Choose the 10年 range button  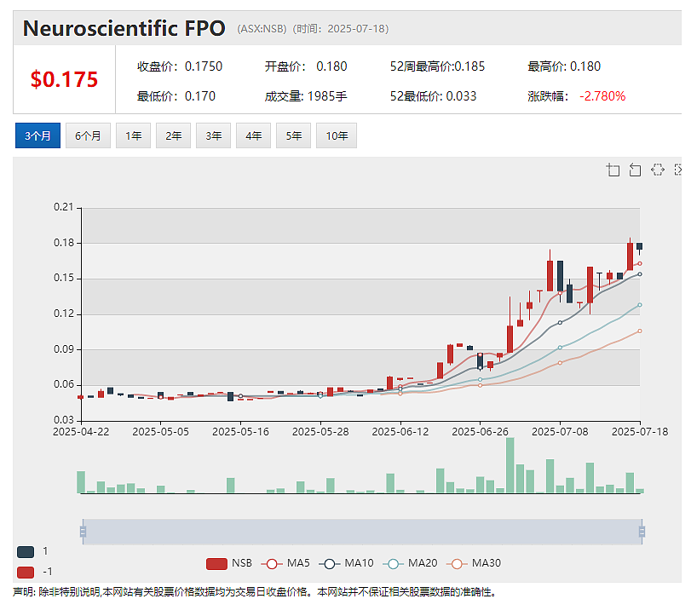(337, 135)
